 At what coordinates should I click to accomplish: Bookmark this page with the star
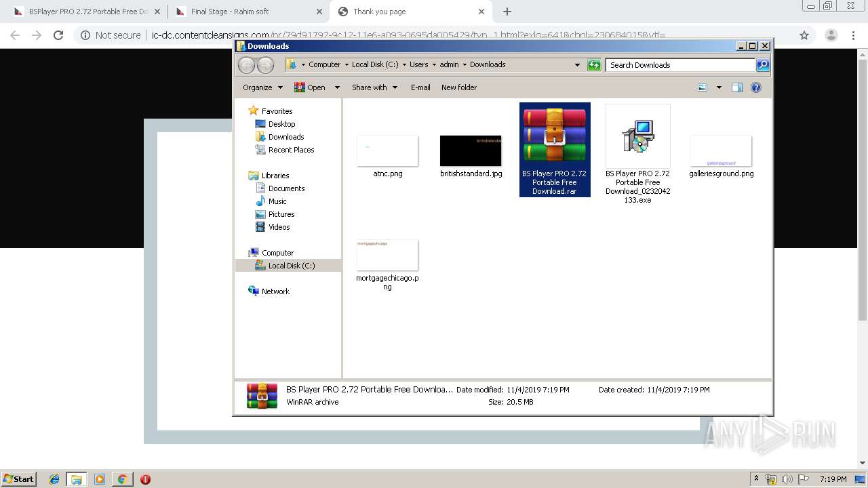point(804,35)
